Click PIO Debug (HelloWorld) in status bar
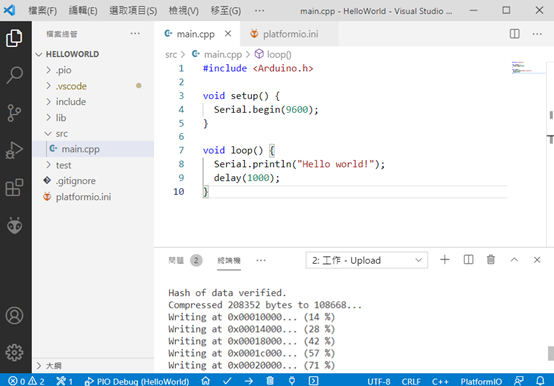 pyautogui.click(x=137, y=381)
